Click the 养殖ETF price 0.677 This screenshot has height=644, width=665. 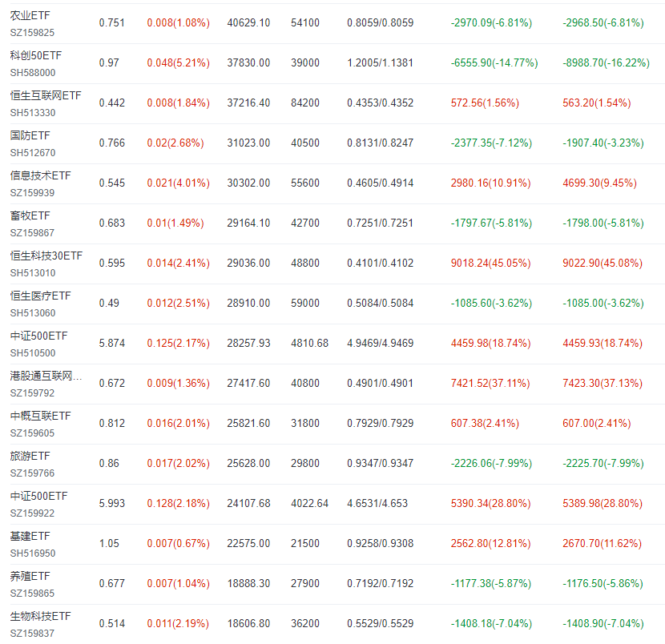(112, 584)
